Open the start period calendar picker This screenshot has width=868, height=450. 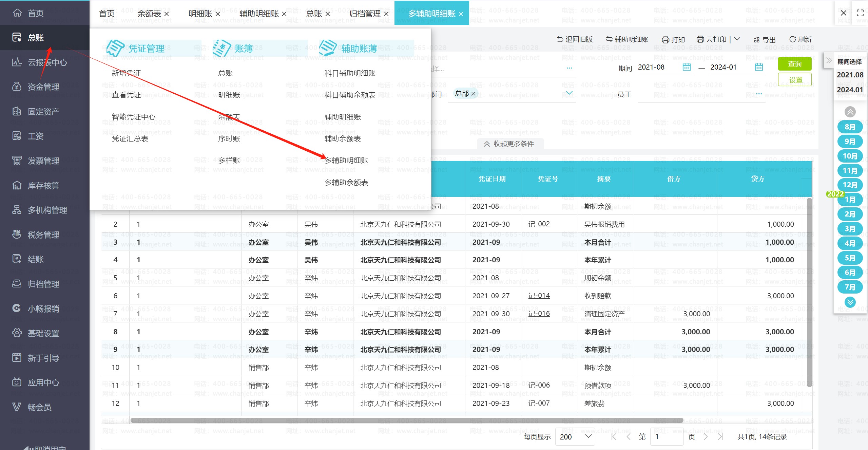click(x=687, y=67)
